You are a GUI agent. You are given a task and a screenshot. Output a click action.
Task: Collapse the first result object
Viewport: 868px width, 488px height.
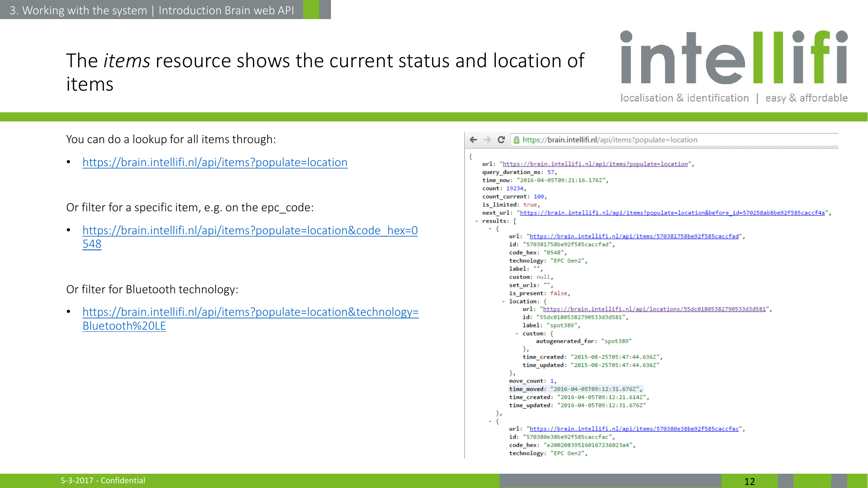[490, 229]
